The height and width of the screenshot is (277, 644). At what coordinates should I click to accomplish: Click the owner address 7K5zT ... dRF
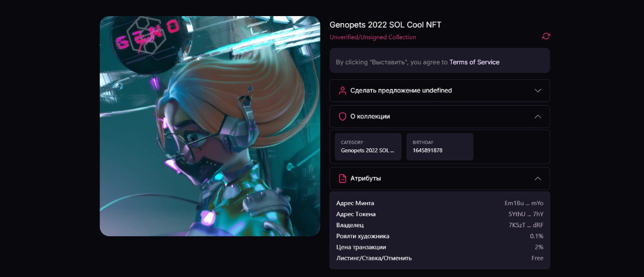tap(526, 225)
